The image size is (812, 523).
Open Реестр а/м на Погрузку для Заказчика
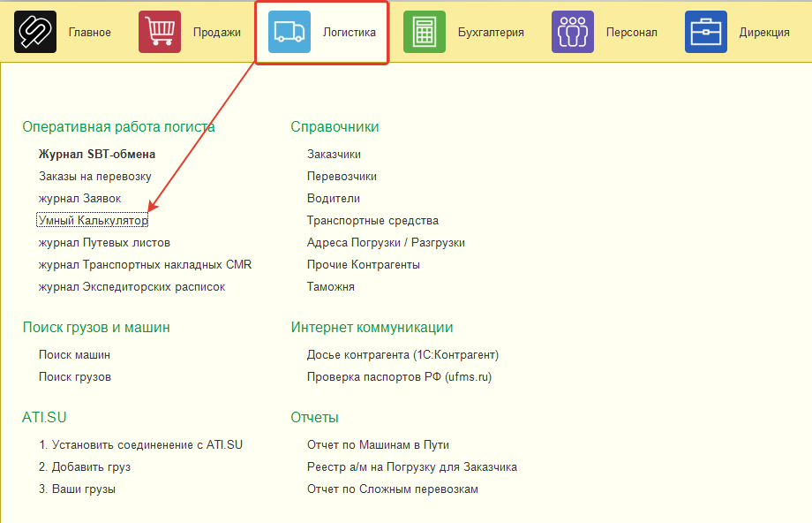click(x=411, y=467)
